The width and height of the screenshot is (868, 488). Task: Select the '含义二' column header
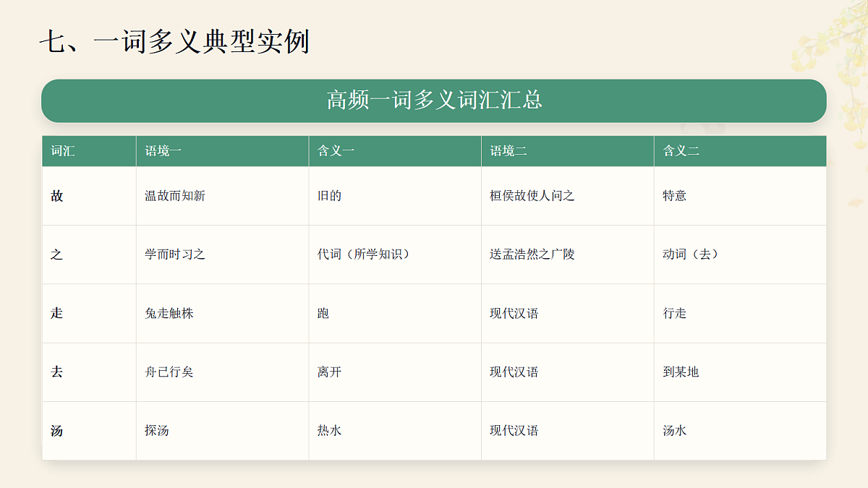[x=740, y=151]
